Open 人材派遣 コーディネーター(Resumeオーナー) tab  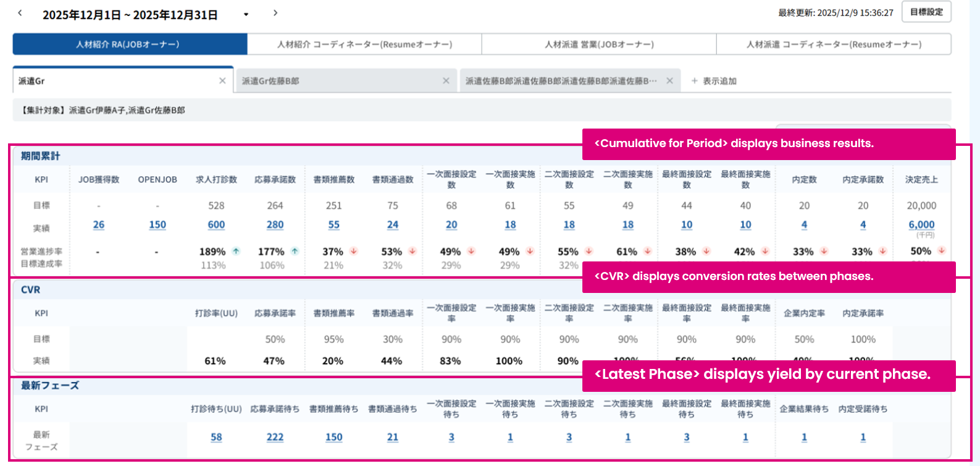[x=834, y=44]
